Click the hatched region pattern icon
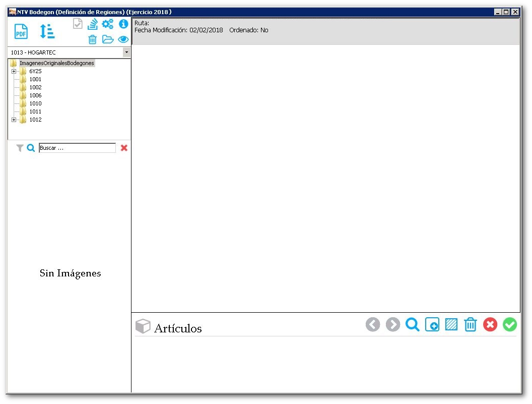The height and width of the screenshot is (404, 532). tap(451, 324)
